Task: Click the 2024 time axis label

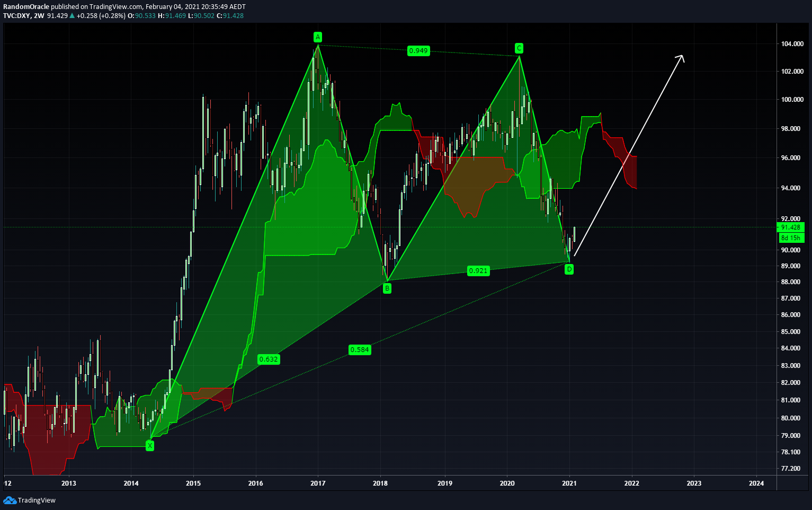Action: coord(756,483)
